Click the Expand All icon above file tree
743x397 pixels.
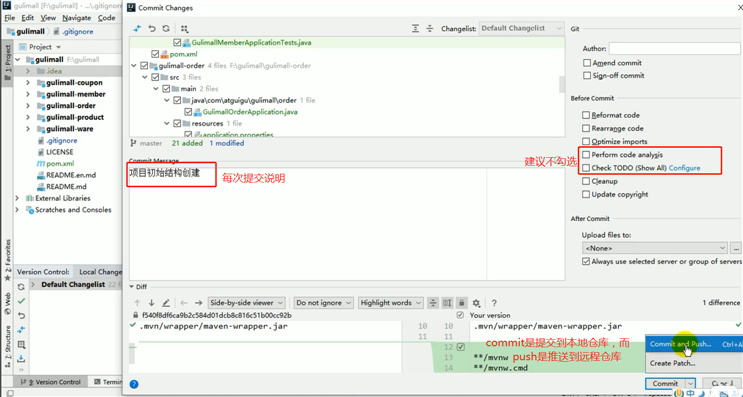[415, 28]
